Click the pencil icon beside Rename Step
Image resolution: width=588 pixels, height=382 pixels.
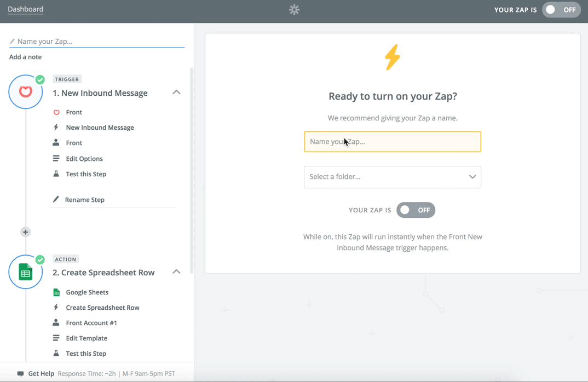56,199
